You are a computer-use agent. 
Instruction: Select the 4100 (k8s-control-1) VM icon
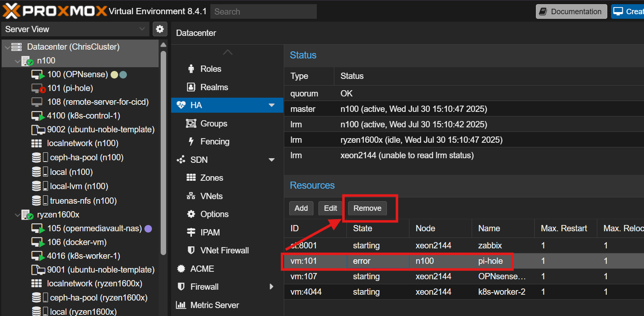[38, 116]
